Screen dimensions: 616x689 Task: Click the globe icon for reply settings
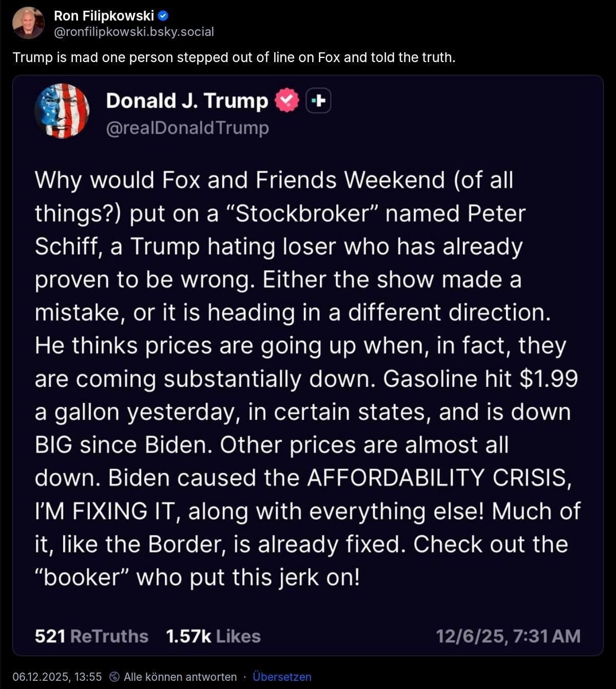tap(115, 677)
